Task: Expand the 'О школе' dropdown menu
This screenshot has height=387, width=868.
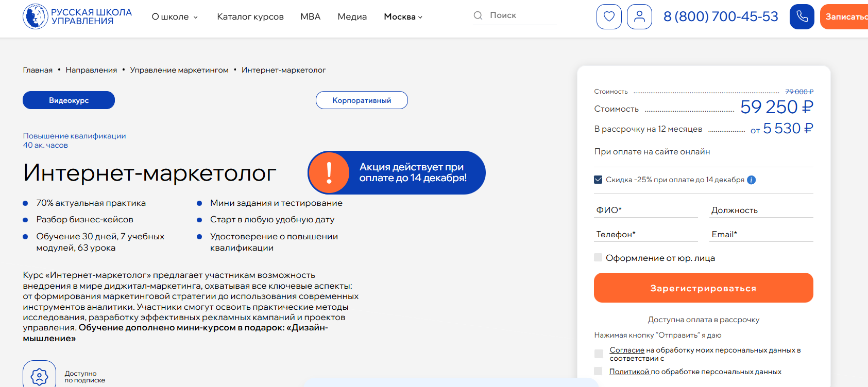Action: [175, 17]
